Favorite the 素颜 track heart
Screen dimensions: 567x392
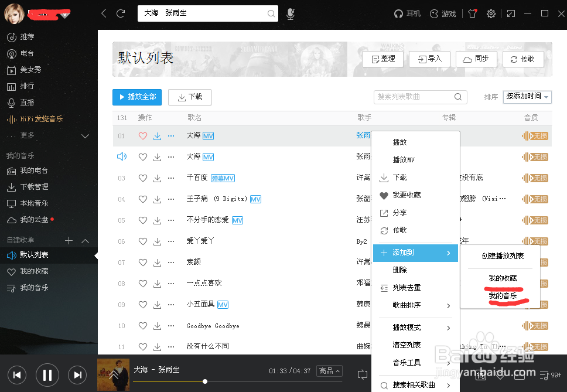(143, 262)
